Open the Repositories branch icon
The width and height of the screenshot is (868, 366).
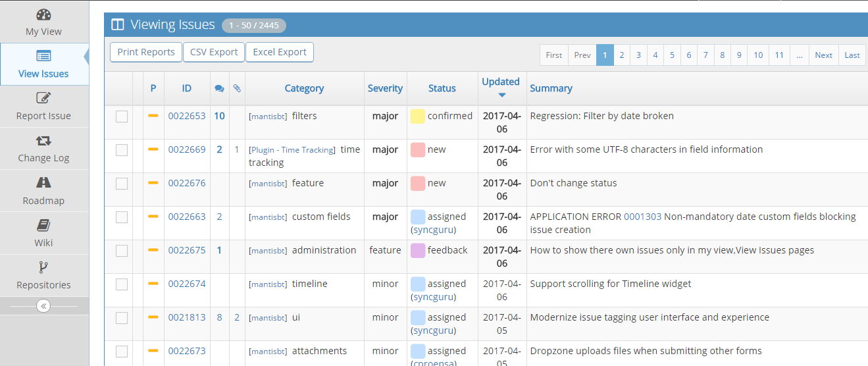click(x=43, y=267)
